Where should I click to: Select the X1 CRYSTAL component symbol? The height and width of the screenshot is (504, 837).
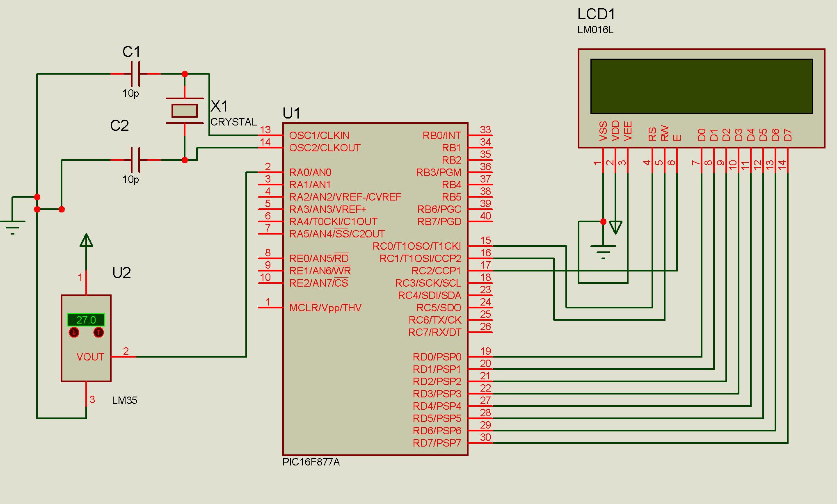[x=185, y=111]
